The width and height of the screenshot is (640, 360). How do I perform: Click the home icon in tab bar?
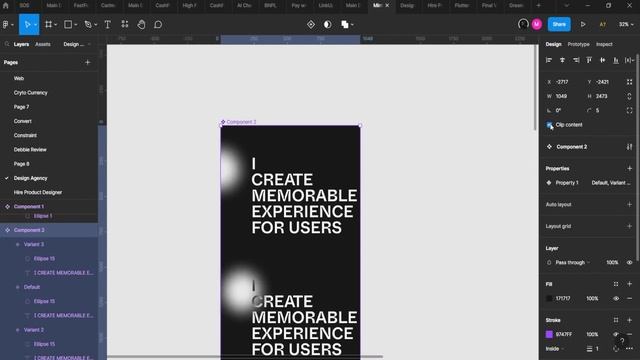[6, 6]
